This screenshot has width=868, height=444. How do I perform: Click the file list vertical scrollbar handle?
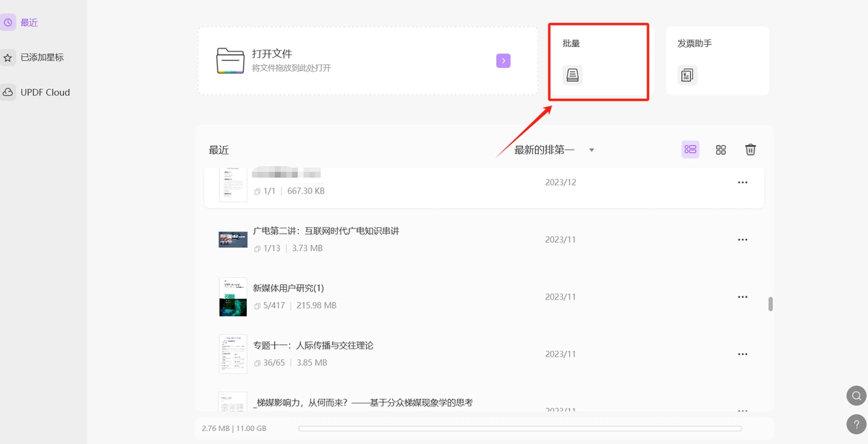pos(770,304)
